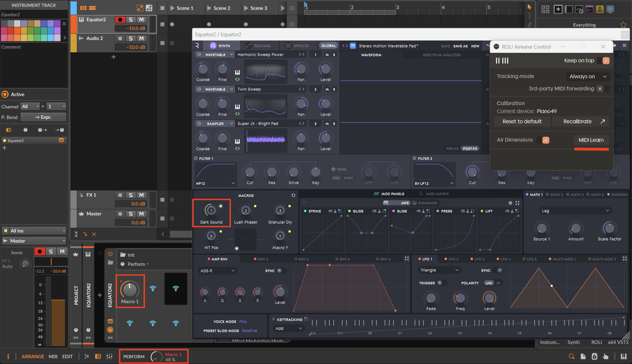Reset macros with the circular arrow icon

click(x=293, y=195)
